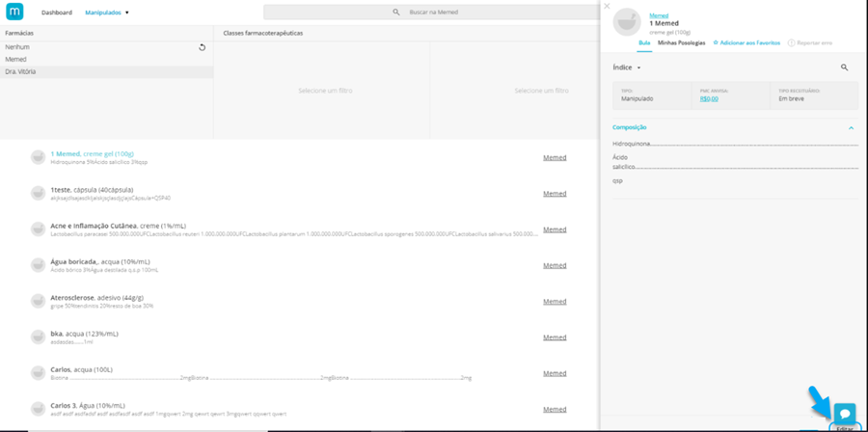
Task: Open the chat support bubble
Action: [x=845, y=414]
